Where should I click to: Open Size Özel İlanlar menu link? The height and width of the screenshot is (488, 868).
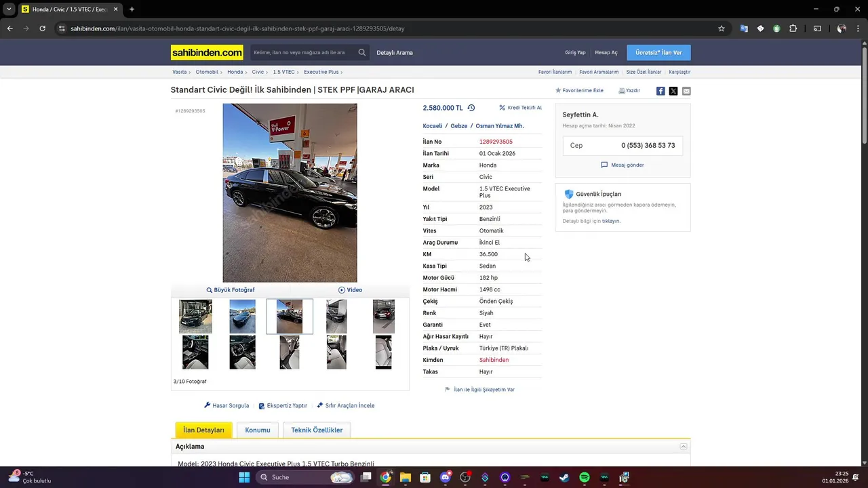644,72
